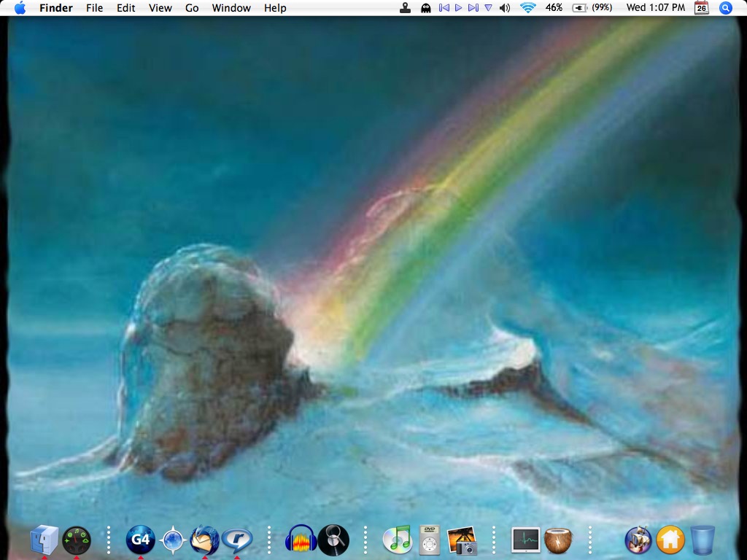747x560 pixels.
Task: Open the music gear app in Dock
Action: pyautogui.click(x=638, y=540)
